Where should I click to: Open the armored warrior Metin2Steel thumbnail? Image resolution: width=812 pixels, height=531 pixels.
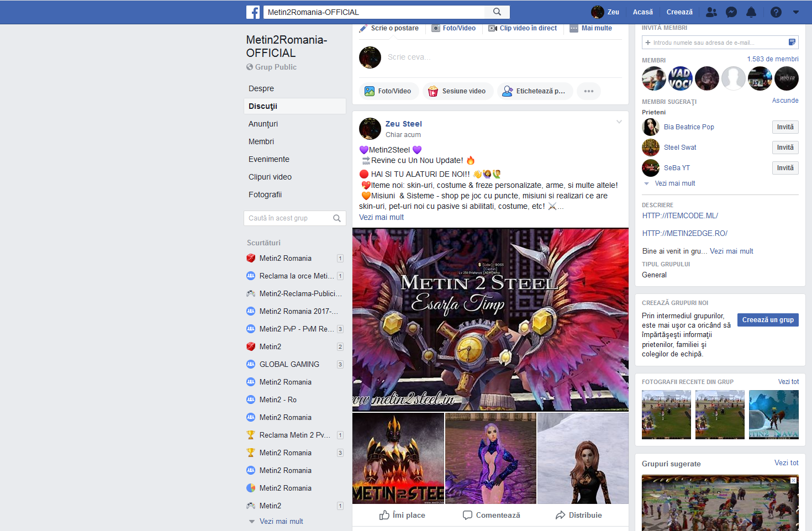398,458
